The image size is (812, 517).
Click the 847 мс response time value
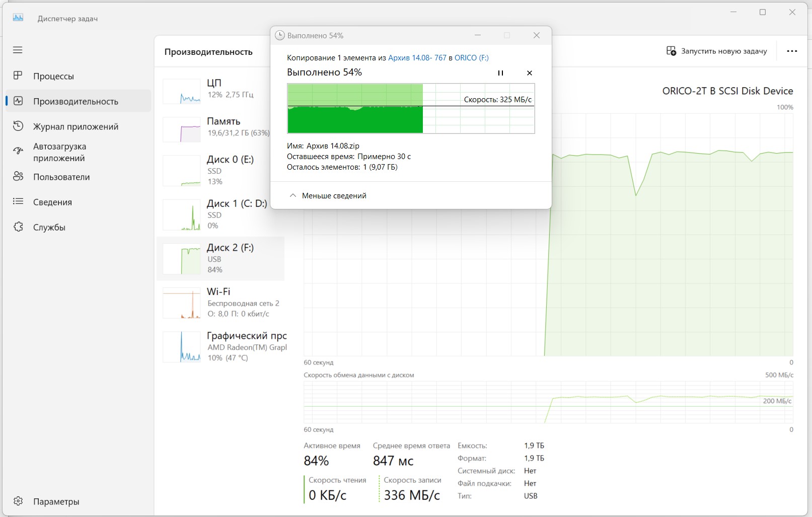pyautogui.click(x=393, y=461)
